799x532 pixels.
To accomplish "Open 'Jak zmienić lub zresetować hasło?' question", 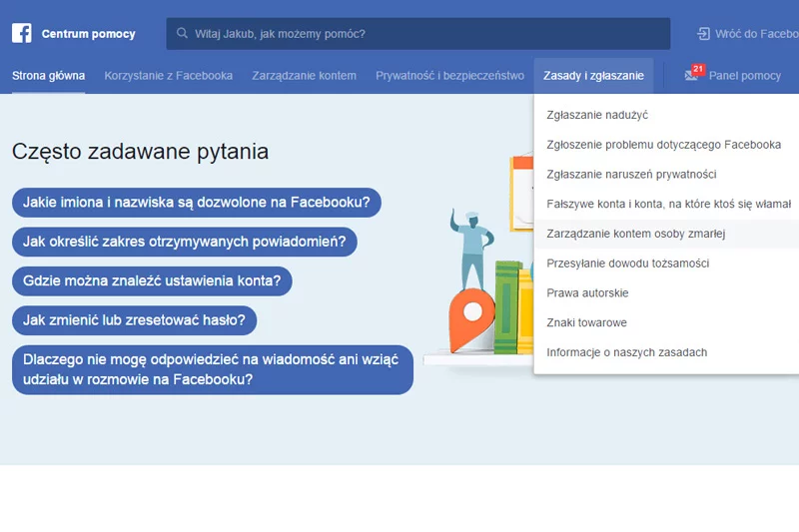I will [135, 320].
